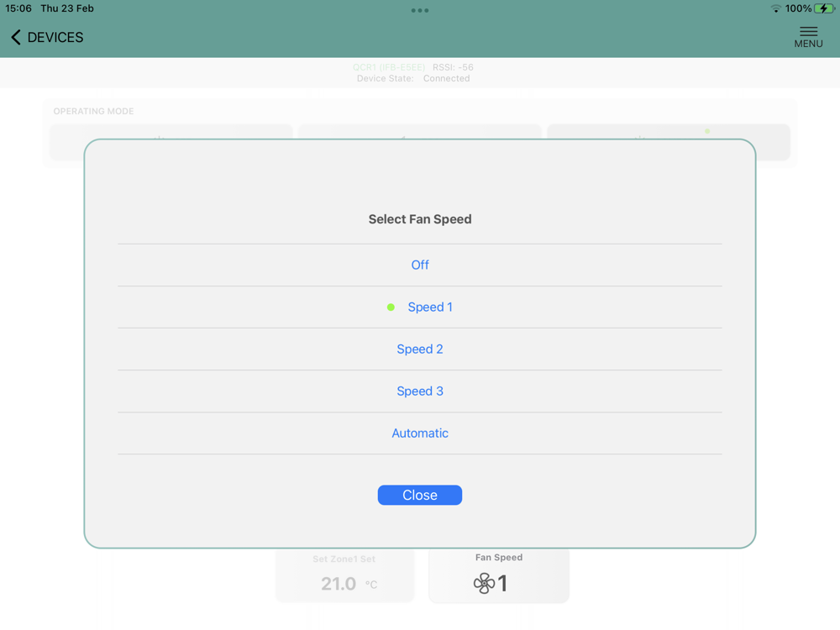Click the 'Select Fan Speed' title text
Image resolution: width=840 pixels, height=630 pixels.
420,219
